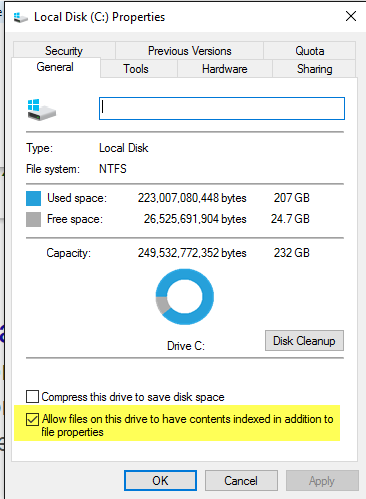Focus the drive label text field
This screenshot has height=499, width=366.
(222, 108)
